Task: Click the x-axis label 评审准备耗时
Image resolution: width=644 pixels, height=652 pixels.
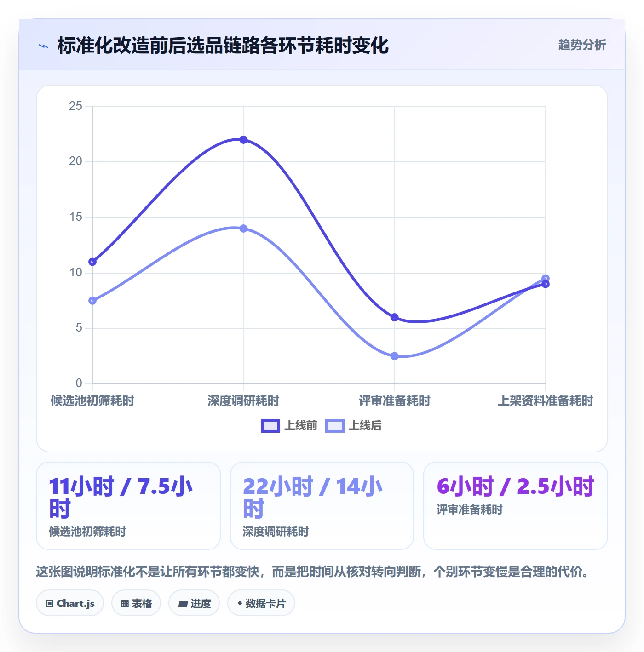Action: click(394, 400)
